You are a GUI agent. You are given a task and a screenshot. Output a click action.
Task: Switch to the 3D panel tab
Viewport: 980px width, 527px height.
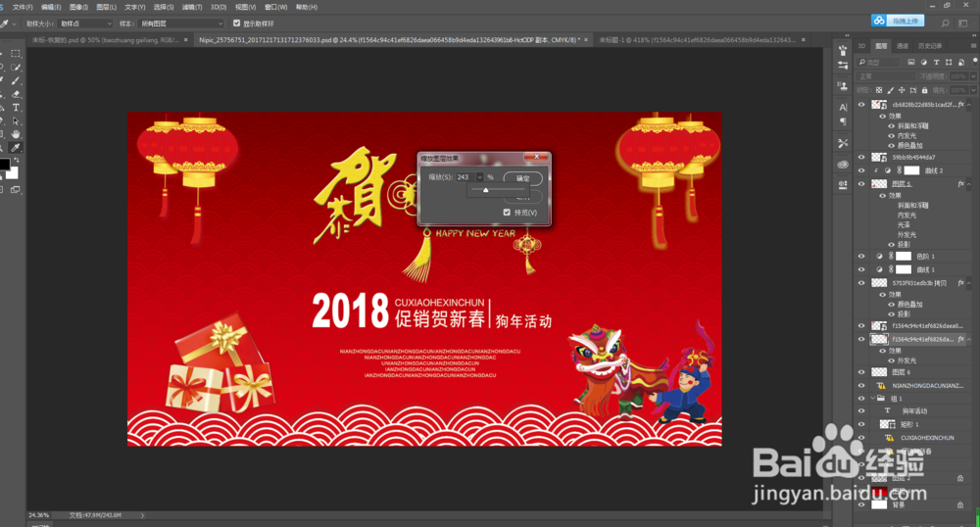coord(861,46)
